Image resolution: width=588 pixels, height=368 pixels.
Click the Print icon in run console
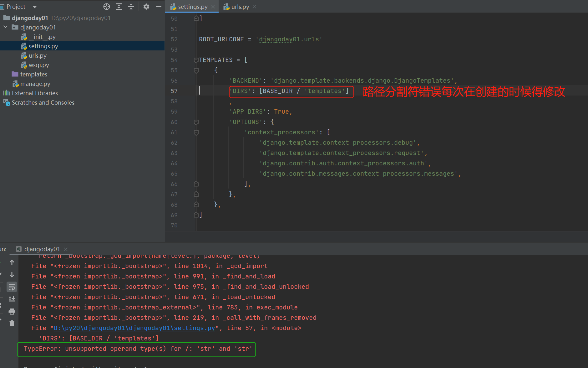click(12, 311)
